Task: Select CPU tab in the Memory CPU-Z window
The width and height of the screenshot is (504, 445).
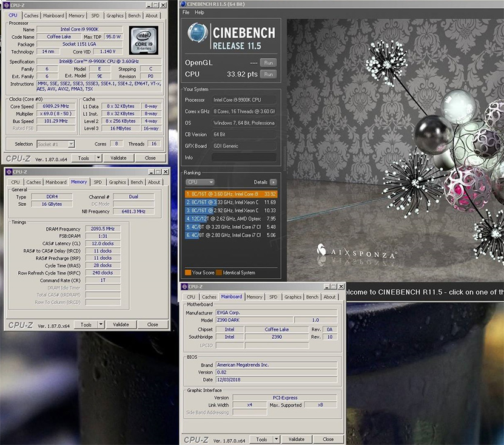Action: tap(15, 182)
